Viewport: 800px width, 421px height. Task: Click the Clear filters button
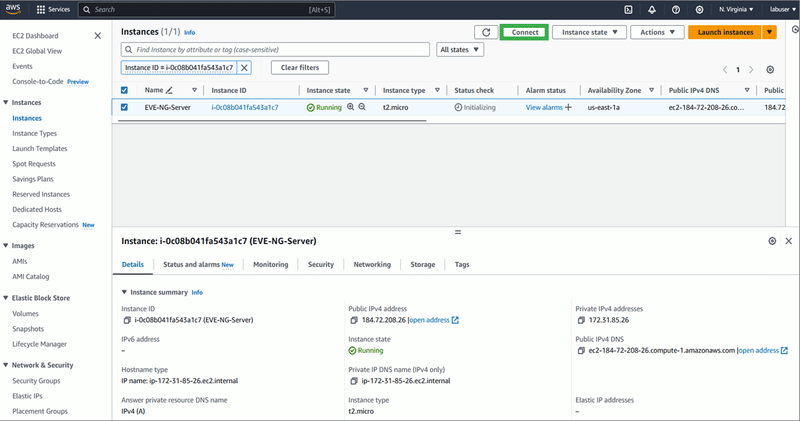coord(299,67)
